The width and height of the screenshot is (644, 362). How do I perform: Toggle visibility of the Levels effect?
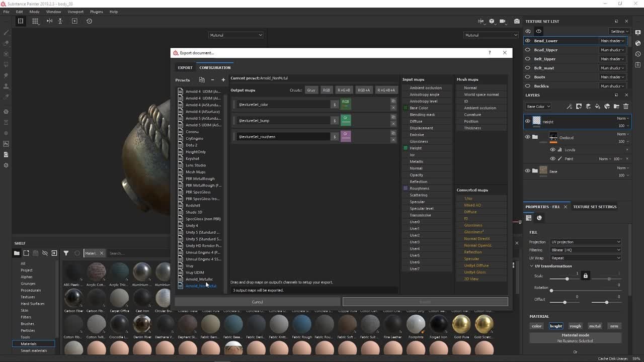coord(553,150)
